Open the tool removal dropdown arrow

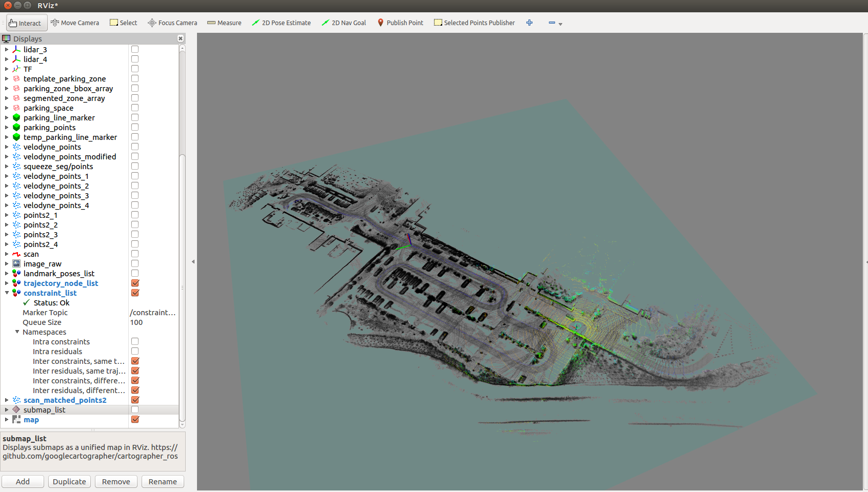pyautogui.click(x=560, y=24)
